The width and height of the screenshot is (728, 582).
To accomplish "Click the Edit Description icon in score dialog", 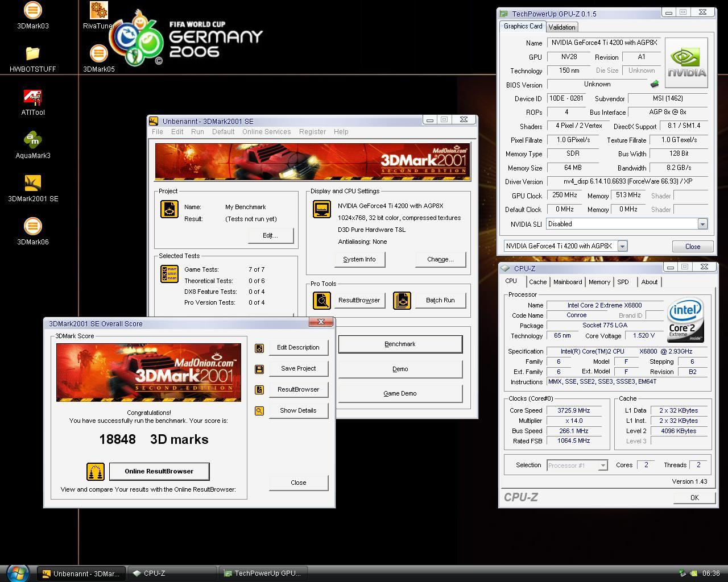I will coord(259,348).
